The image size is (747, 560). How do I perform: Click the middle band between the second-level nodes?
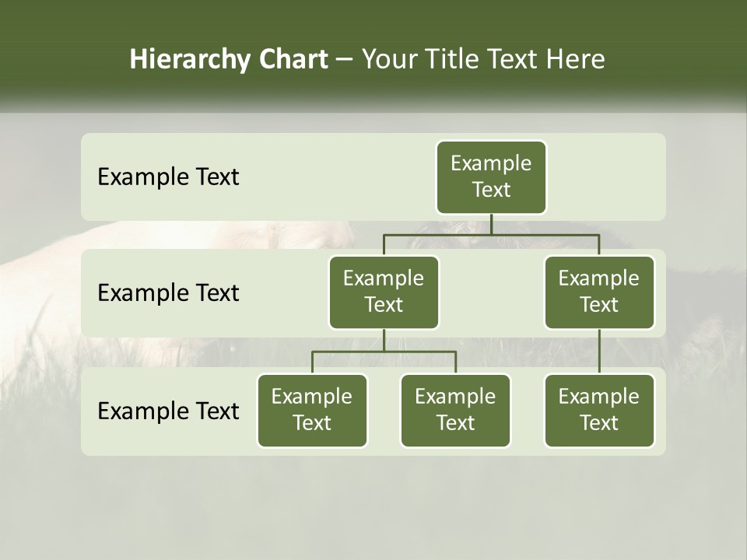[492, 294]
